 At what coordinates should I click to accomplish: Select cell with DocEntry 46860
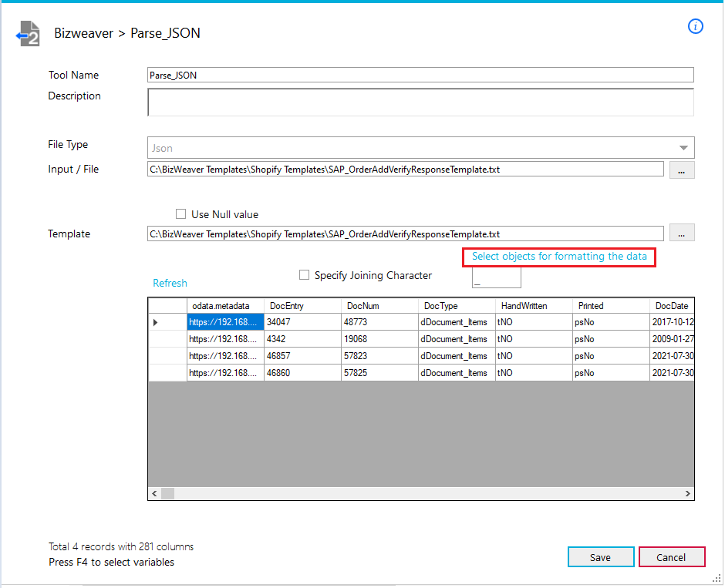[302, 373]
